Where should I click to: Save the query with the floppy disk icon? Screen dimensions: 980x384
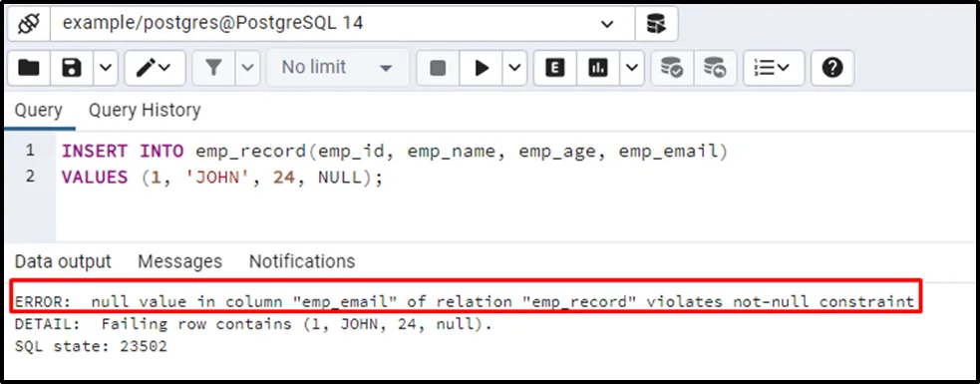72,68
